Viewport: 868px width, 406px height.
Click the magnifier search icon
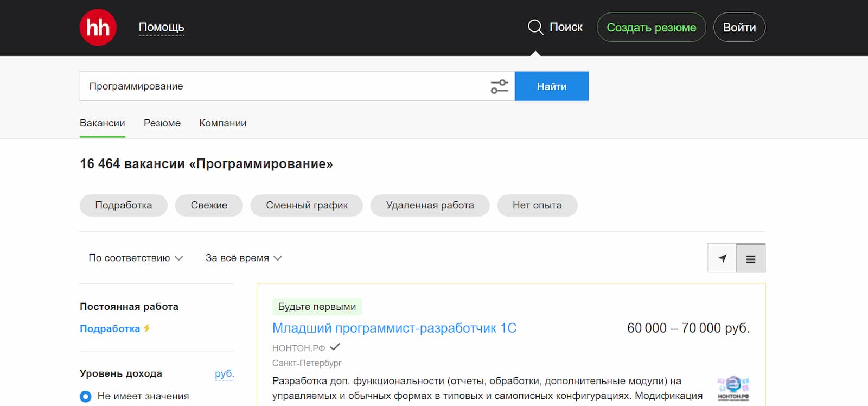535,27
